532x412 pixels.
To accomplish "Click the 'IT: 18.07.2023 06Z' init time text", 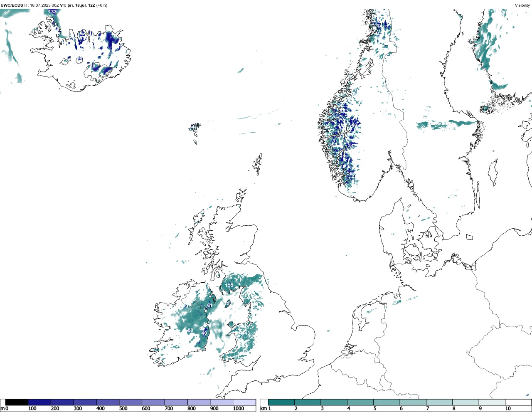I will coord(41,5).
